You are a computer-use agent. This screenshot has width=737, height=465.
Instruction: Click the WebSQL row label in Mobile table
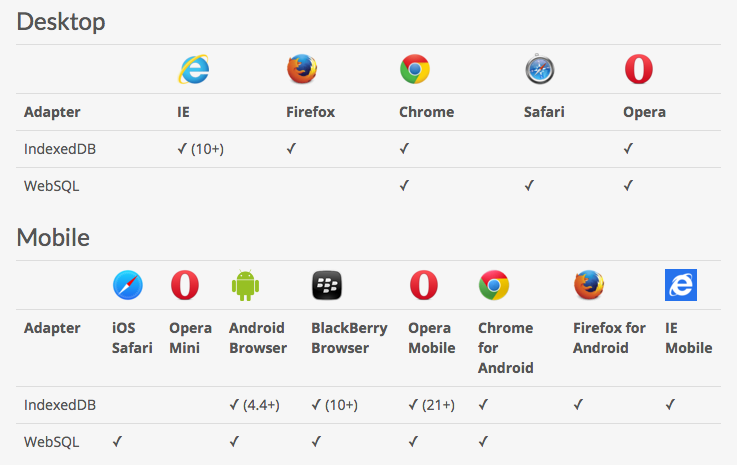coord(51,442)
